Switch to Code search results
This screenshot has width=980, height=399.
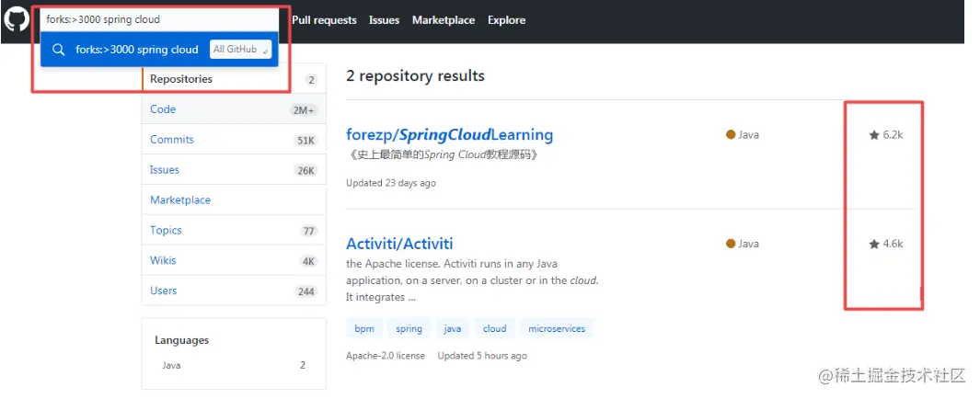[x=234, y=109]
